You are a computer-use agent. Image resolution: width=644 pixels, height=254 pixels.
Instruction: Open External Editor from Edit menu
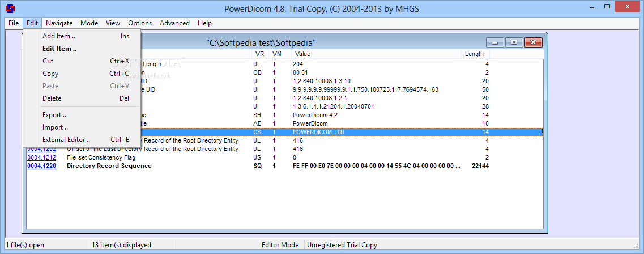82,140
